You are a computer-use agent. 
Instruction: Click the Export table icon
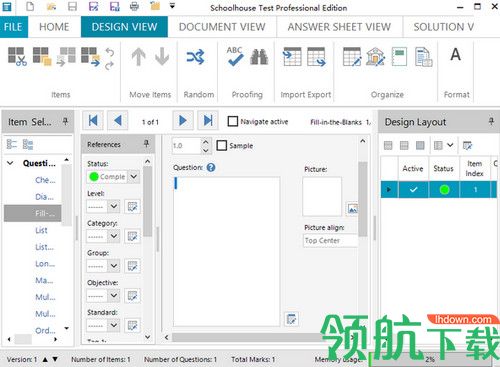[x=316, y=57]
